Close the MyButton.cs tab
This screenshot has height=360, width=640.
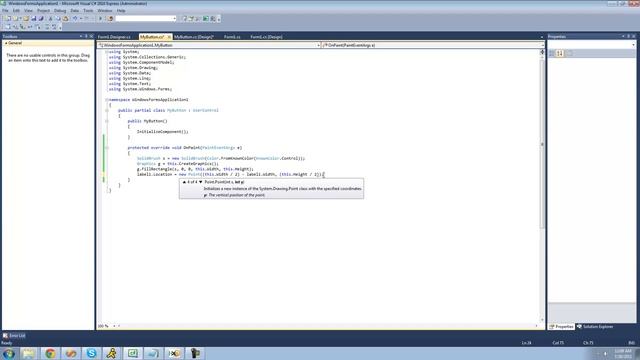coord(169,37)
